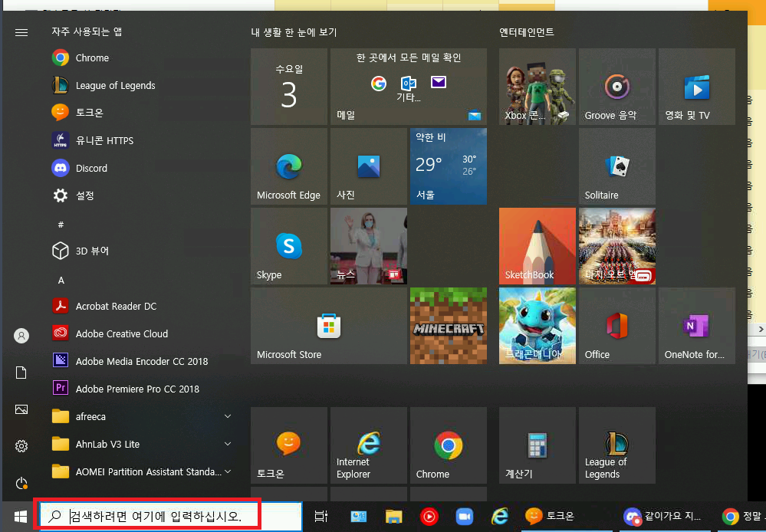Open File Explorer from the taskbar
The image size is (766, 532).
tap(394, 517)
